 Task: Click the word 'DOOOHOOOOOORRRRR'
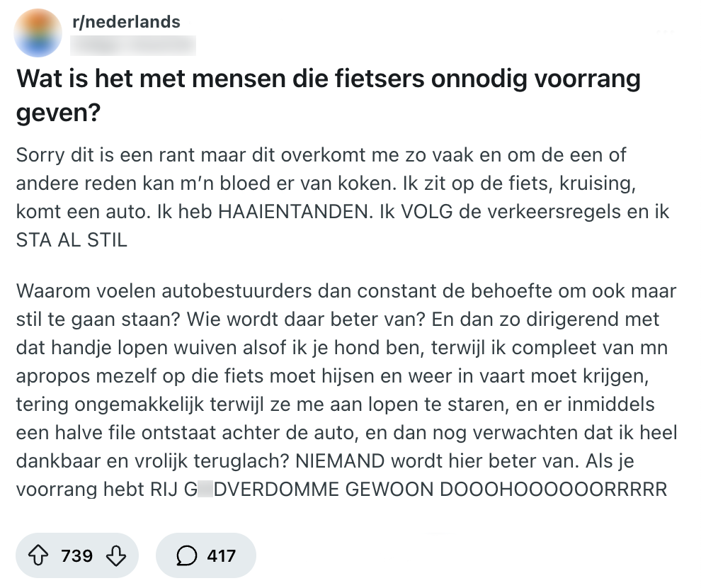[554, 490]
